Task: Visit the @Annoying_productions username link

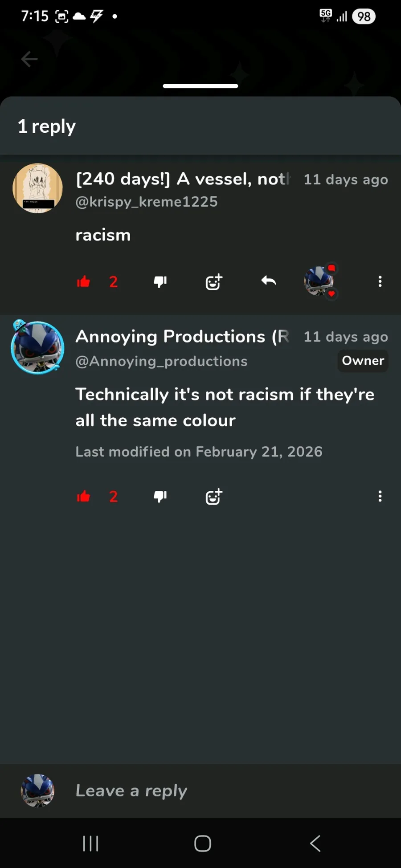Action: click(x=161, y=361)
